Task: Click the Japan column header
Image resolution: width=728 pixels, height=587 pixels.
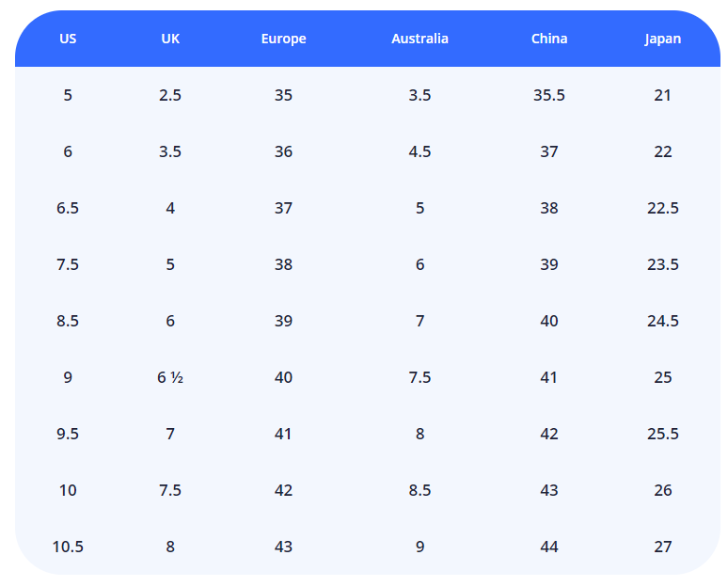Action: tap(663, 39)
